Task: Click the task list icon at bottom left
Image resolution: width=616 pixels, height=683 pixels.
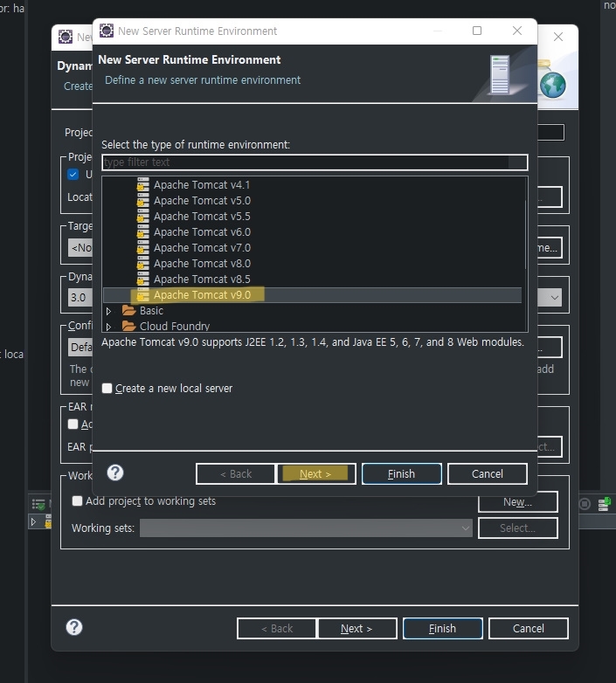Action: click(x=38, y=504)
